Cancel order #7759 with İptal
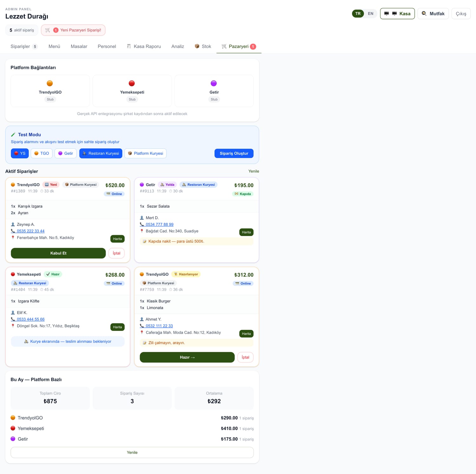Screen dimensions: 476x474 (245, 357)
